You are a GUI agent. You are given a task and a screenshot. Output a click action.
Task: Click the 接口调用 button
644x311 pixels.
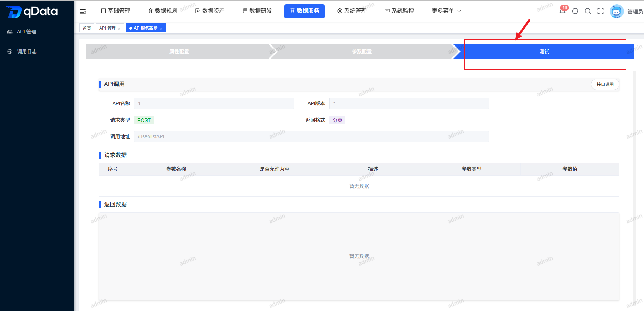pyautogui.click(x=605, y=84)
